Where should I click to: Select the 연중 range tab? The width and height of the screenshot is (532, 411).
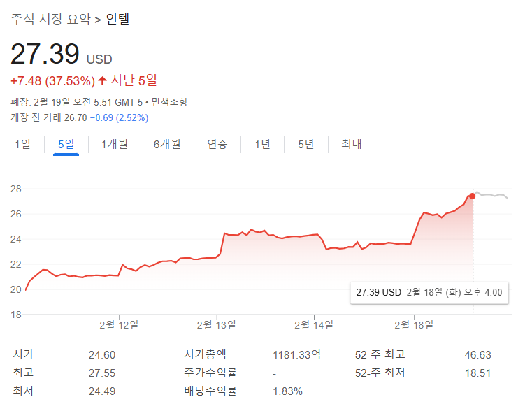[217, 144]
